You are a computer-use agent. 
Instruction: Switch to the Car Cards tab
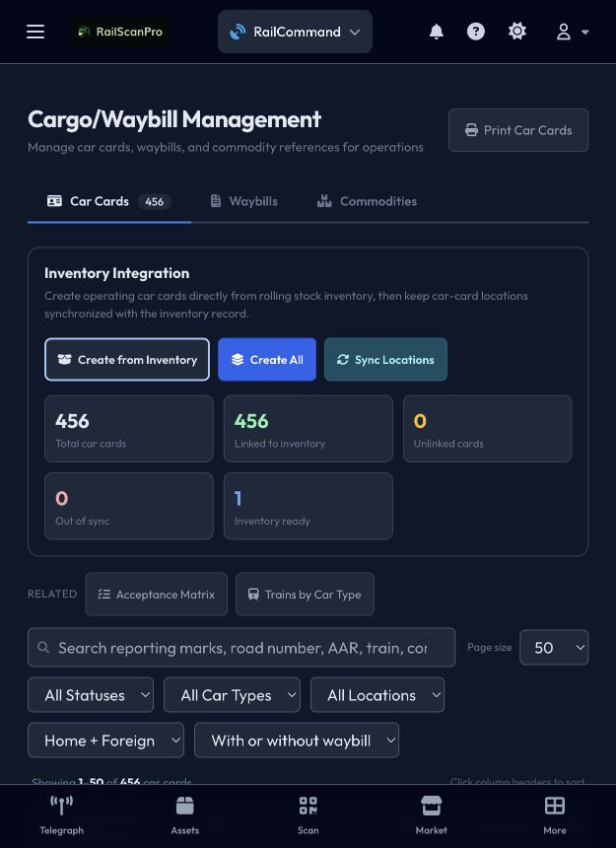click(x=109, y=201)
